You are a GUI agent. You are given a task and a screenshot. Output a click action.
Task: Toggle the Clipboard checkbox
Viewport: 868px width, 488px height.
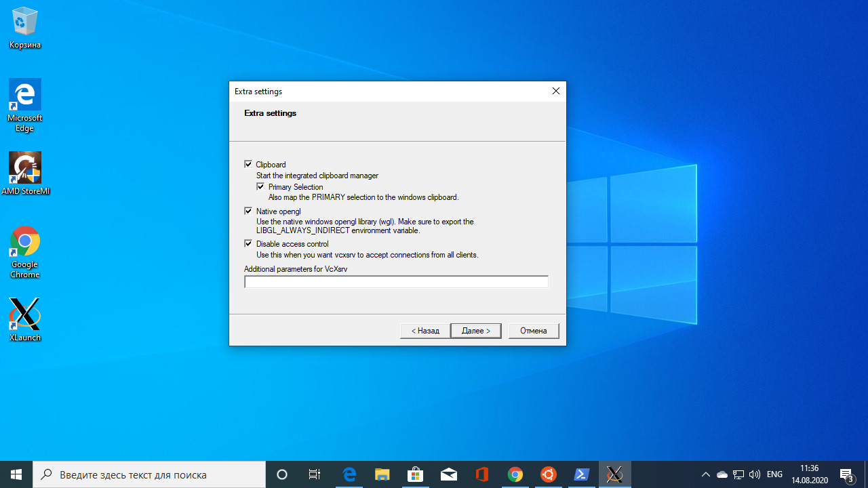point(248,164)
